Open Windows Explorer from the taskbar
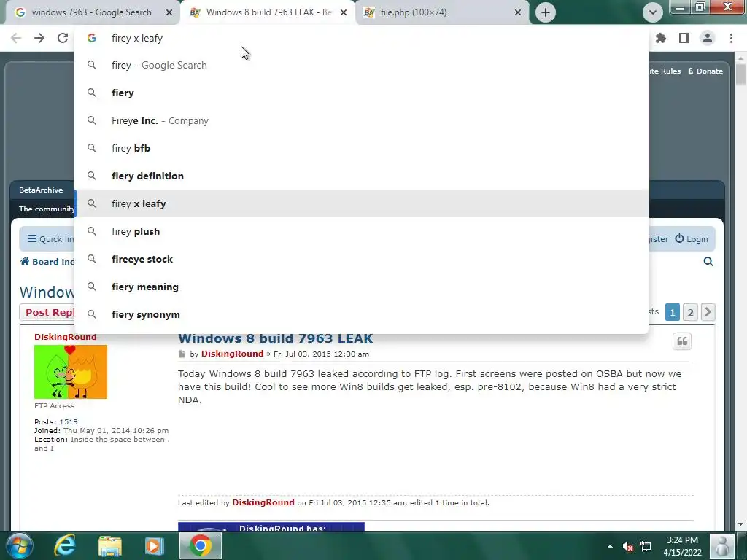This screenshot has width=747, height=560. point(110,545)
